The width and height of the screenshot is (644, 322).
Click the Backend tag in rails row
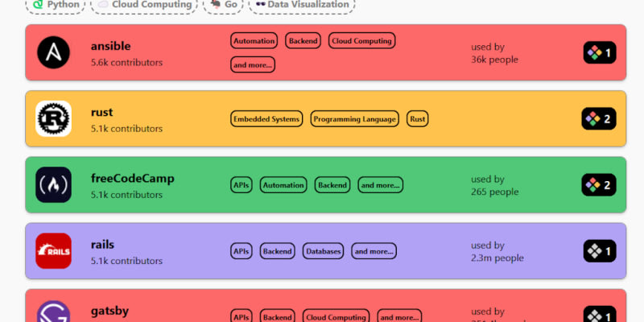(x=277, y=251)
